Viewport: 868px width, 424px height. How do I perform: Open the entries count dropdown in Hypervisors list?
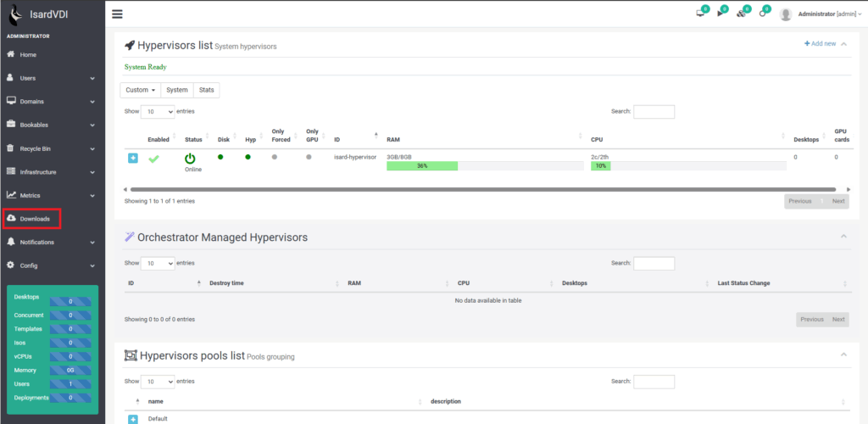tap(158, 112)
